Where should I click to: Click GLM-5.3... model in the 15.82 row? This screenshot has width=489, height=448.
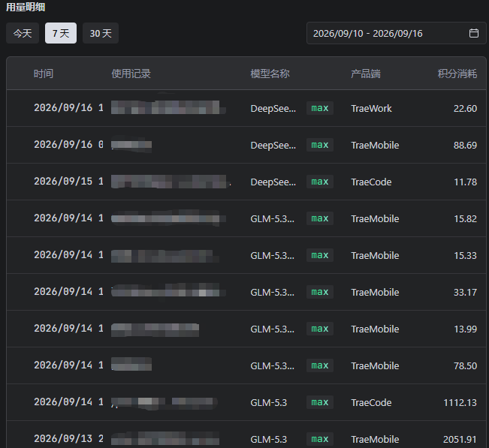(272, 218)
